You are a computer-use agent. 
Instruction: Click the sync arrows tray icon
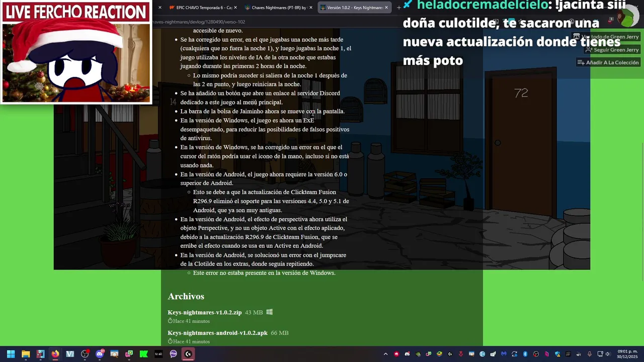point(514,354)
